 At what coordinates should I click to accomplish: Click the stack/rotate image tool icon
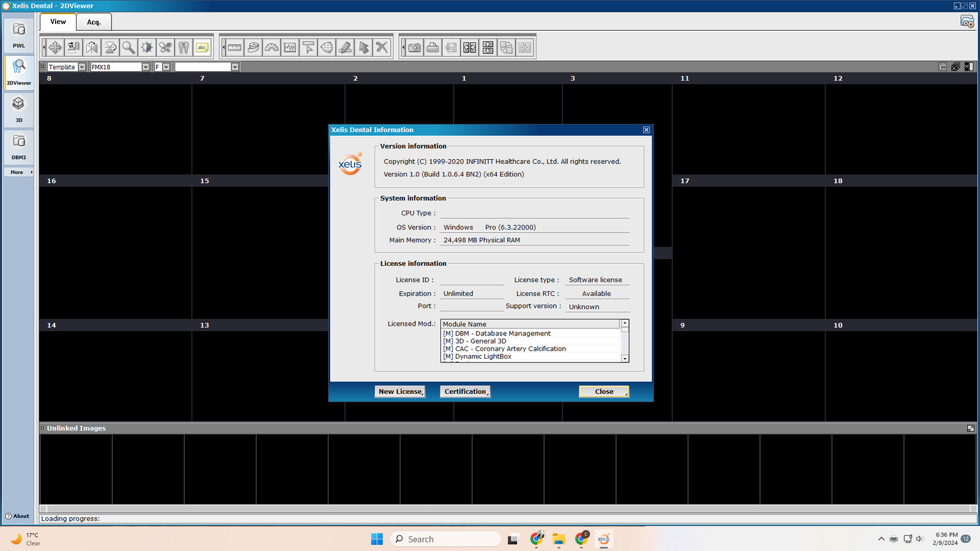pos(73,47)
